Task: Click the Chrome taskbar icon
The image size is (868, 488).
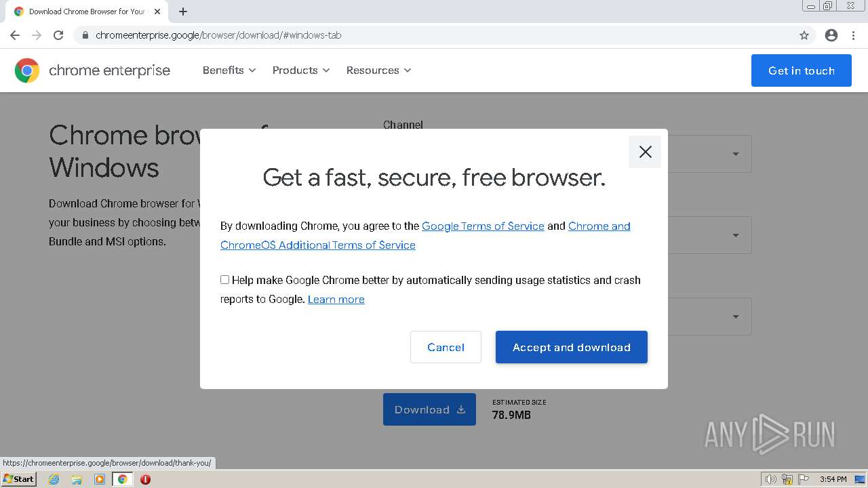Action: [123, 479]
